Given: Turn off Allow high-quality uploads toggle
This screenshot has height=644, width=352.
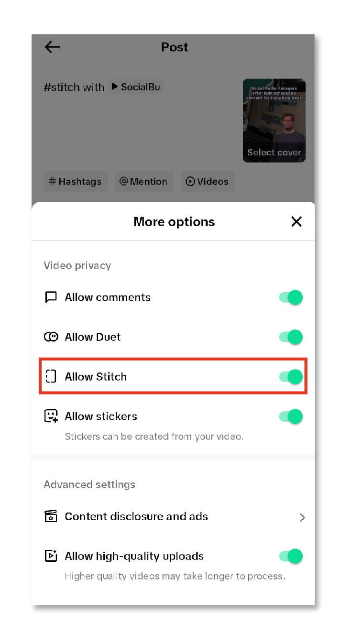Looking at the screenshot, I should coord(291,556).
